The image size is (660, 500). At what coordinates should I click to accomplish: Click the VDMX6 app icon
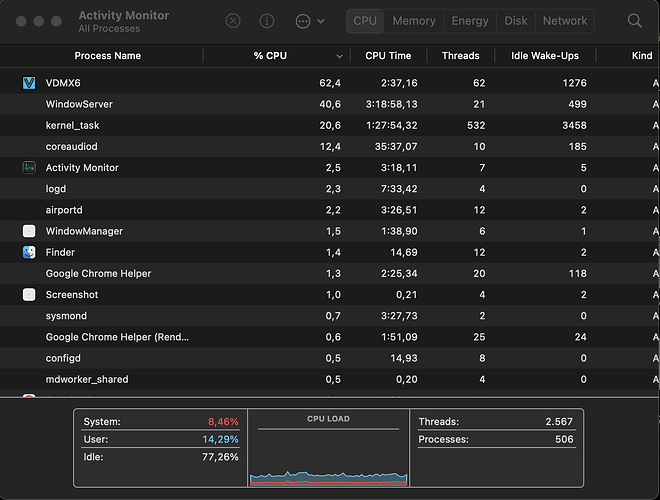tap(29, 83)
